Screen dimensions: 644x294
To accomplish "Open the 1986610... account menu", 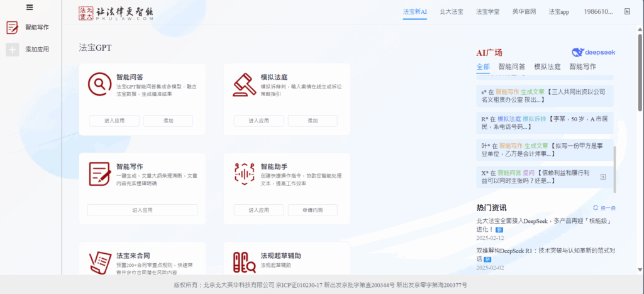I will click(x=599, y=11).
